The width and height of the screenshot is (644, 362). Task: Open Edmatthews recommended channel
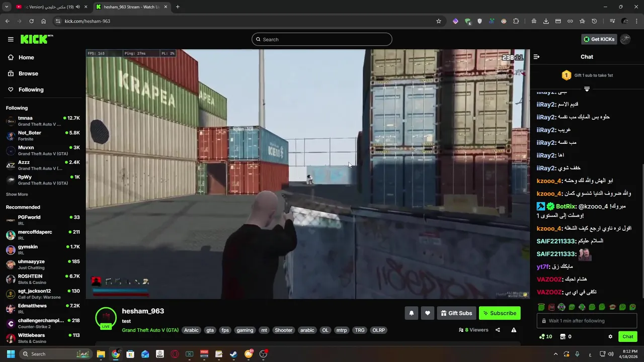[x=43, y=308]
